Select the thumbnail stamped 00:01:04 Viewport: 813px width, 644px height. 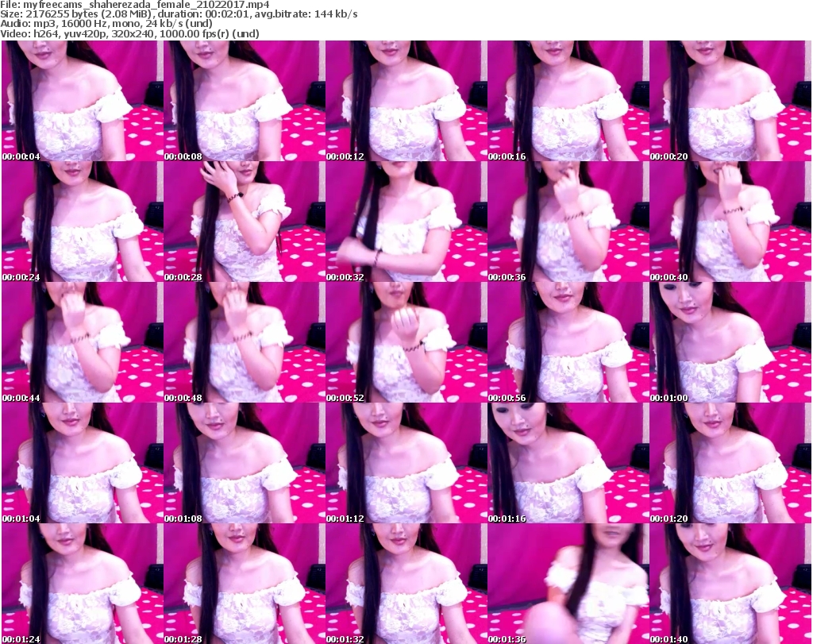pyautogui.click(x=83, y=463)
